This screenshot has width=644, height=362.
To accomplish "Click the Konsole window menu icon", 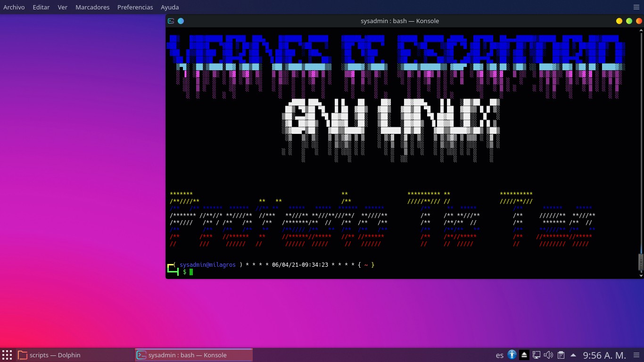I will coord(171,21).
